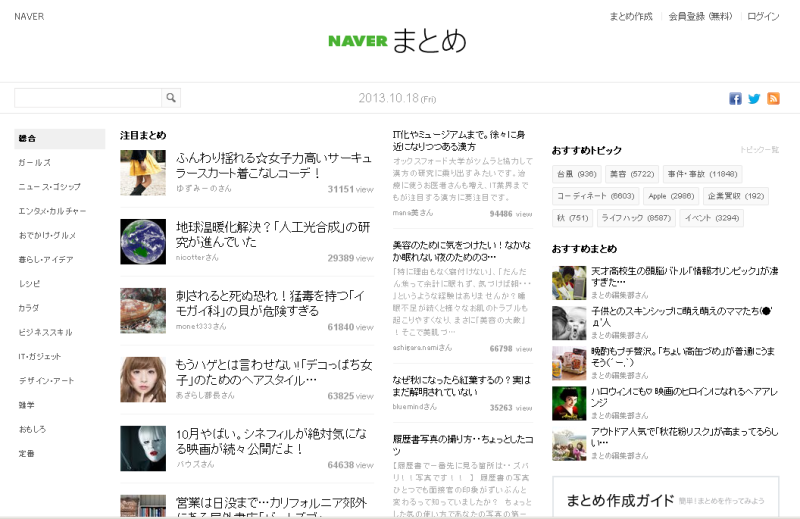Select the レシピ category
The width and height of the screenshot is (800, 519).
(x=29, y=284)
